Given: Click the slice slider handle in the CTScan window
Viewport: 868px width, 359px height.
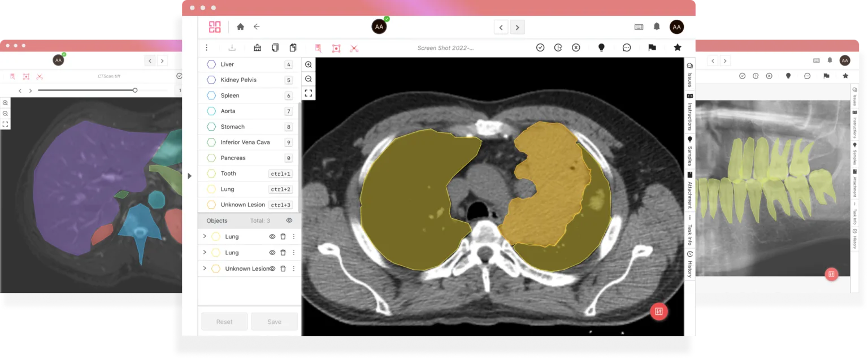Looking at the screenshot, I should click(135, 90).
